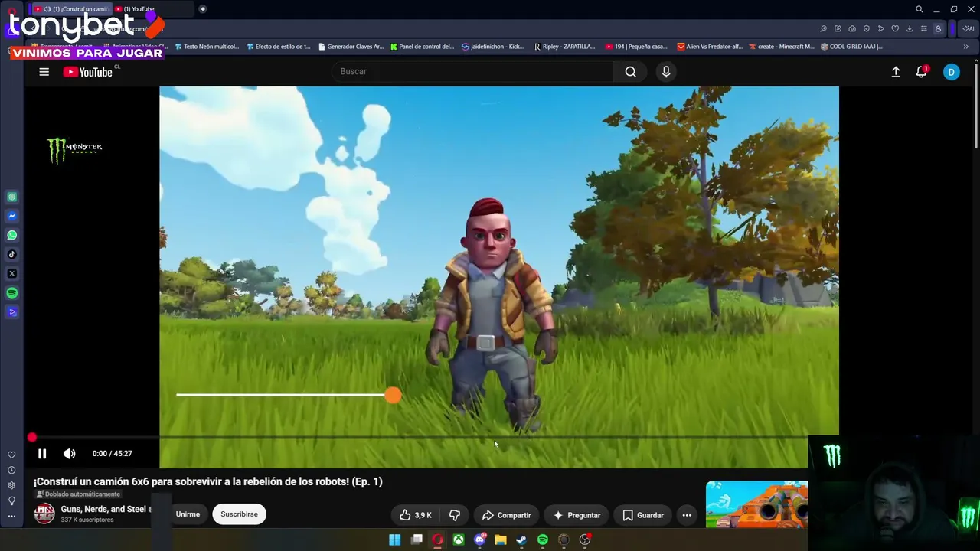Open the Guns, Nerds, and Steel channel name
The image size is (980, 551).
point(103,509)
